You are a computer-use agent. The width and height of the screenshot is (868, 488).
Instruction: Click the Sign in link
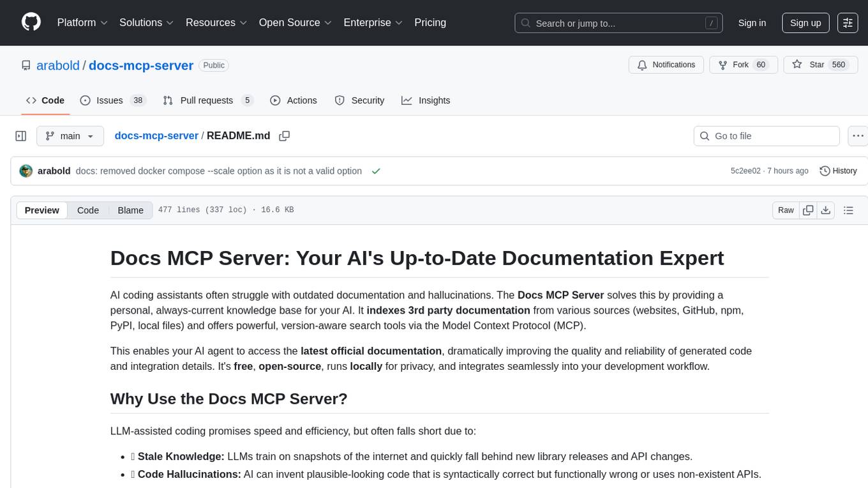752,22
